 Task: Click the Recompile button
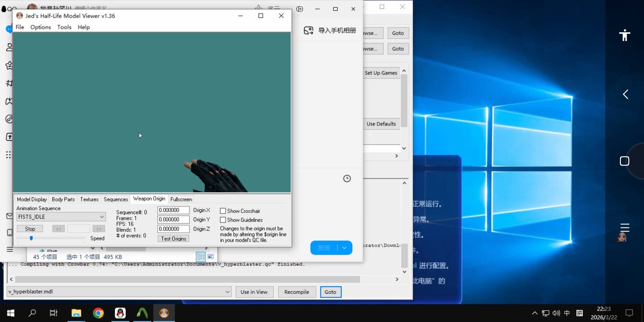pos(296,292)
